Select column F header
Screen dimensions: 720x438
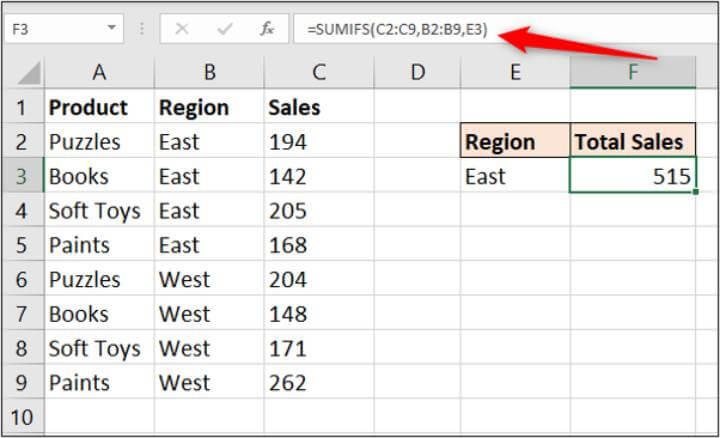[633, 72]
